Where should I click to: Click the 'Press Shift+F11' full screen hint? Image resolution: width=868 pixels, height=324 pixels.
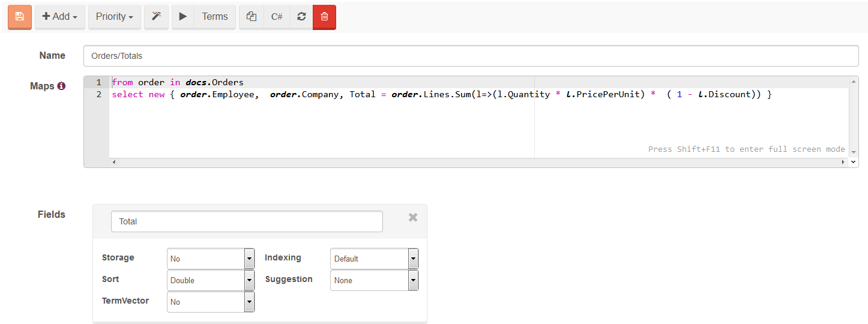[x=746, y=149]
